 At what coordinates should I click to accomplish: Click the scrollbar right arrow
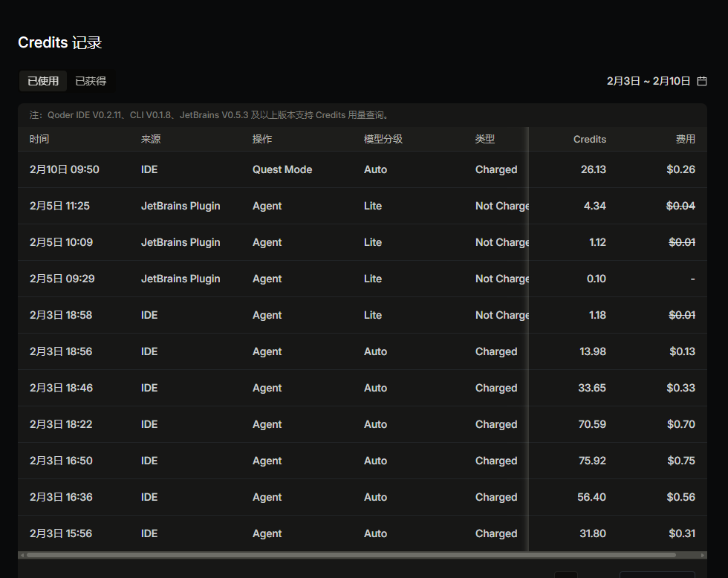point(703,555)
